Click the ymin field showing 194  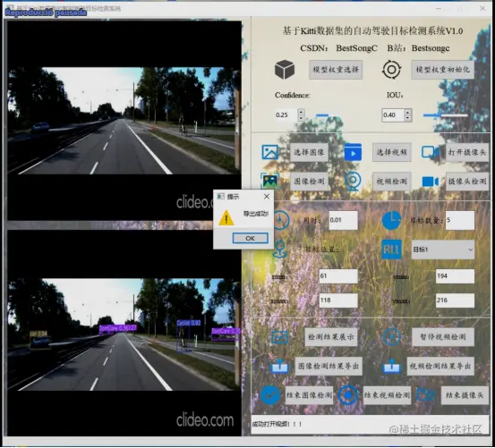(455, 275)
